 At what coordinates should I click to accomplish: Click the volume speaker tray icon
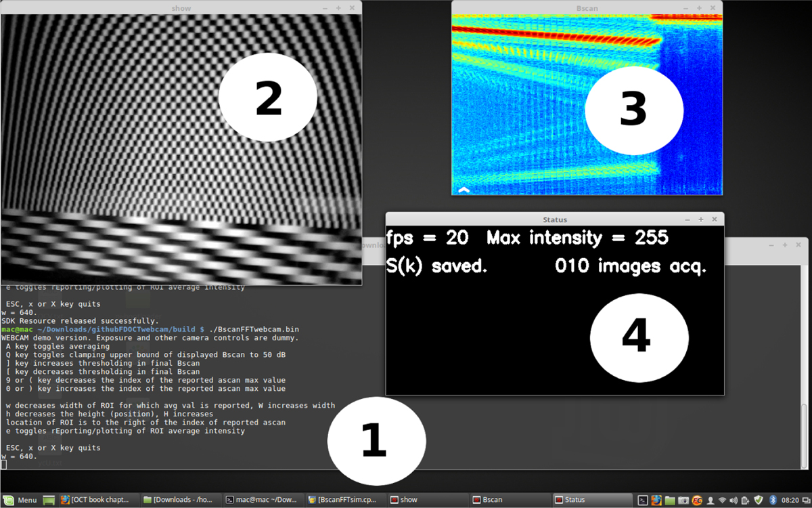point(735,500)
